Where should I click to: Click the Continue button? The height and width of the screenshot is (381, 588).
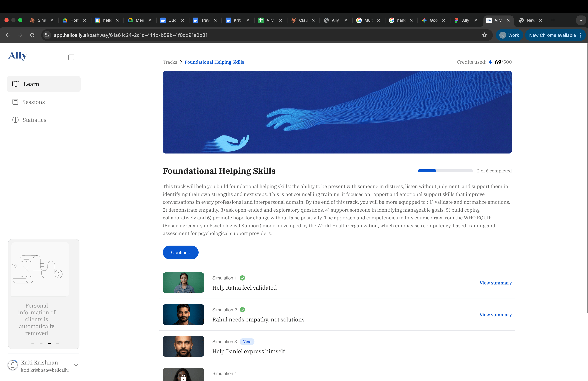[181, 252]
